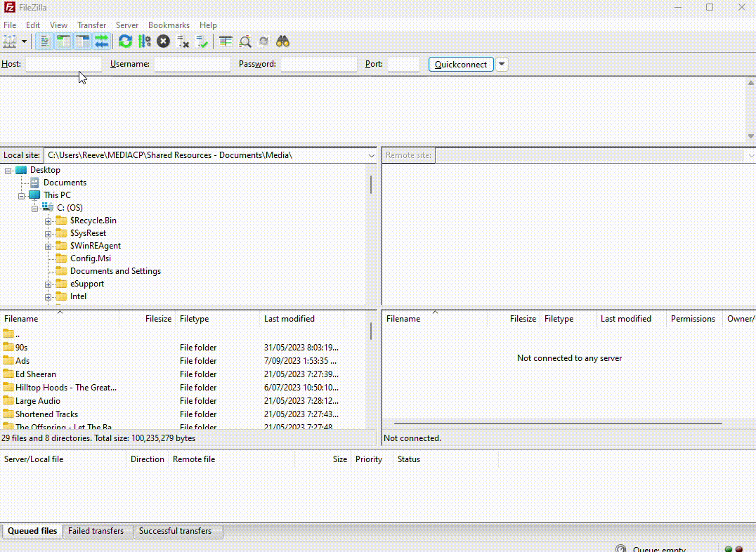Screen dimensions: 756x552
Task: Select the Ads folder icon
Action: click(8, 360)
